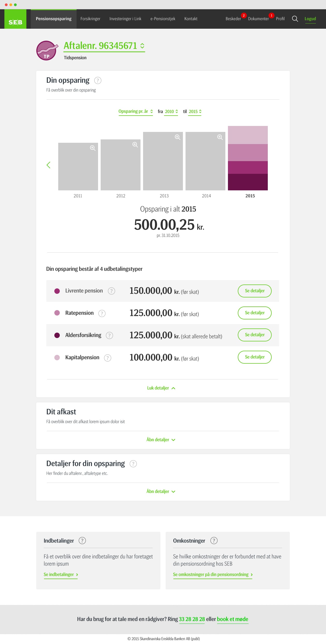Open help icon beside Kapitalpension
This screenshot has width=326, height=644.
click(x=107, y=358)
